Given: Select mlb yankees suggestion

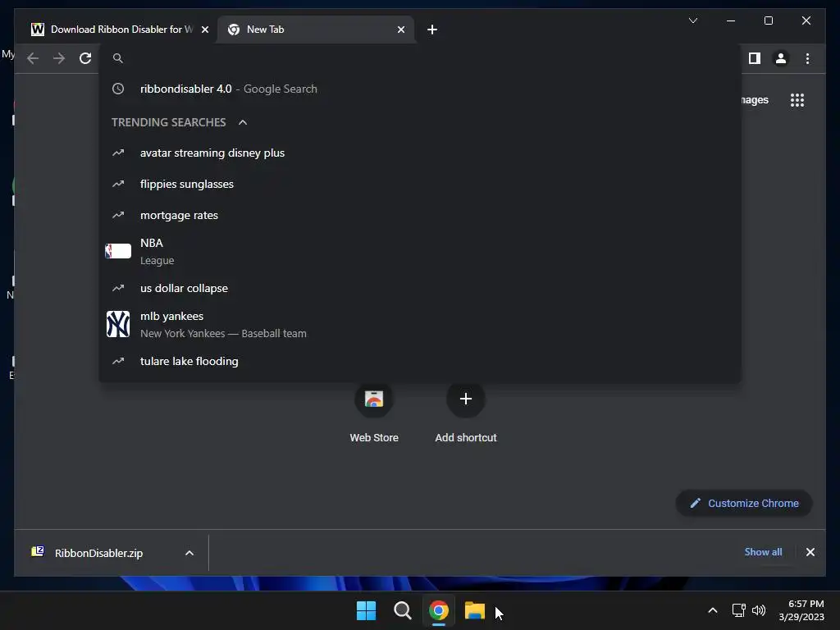Looking at the screenshot, I should (420, 325).
